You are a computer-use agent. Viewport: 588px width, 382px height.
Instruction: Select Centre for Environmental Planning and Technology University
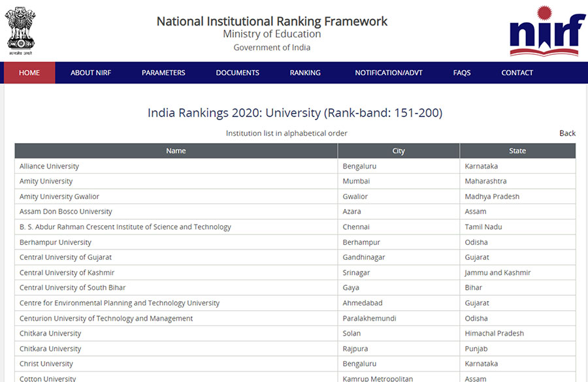(120, 303)
